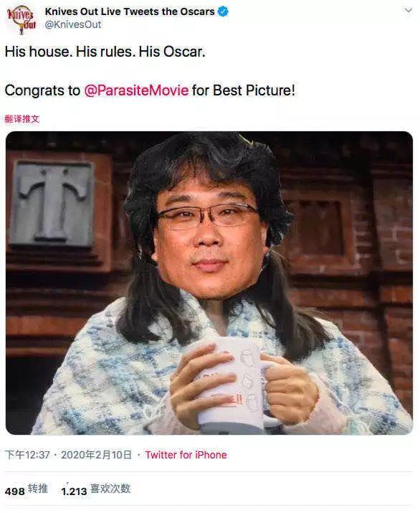Click the date 2020年2月10日
The image size is (420, 513).
pos(96,455)
